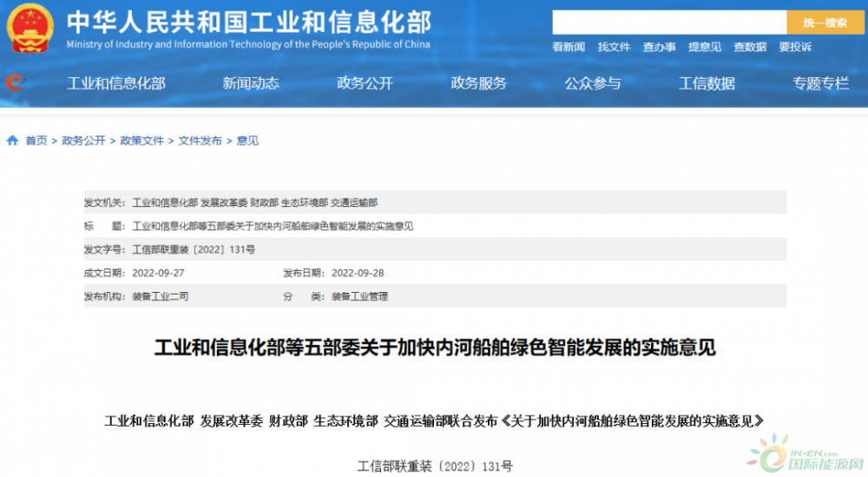
Task: Click the 统一搜索 search button
Action: (x=825, y=23)
